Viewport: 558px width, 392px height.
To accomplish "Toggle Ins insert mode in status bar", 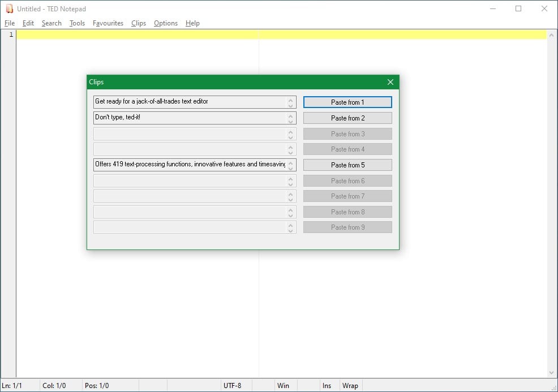I will point(327,386).
